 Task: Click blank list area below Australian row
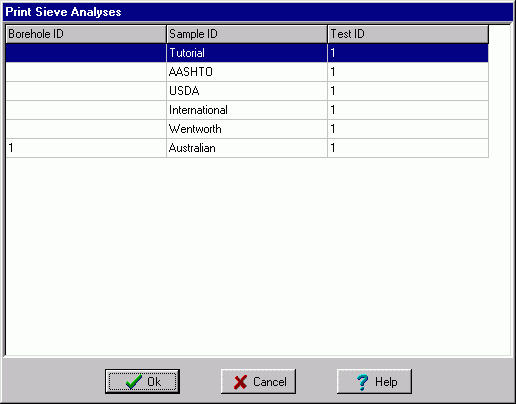click(258, 256)
